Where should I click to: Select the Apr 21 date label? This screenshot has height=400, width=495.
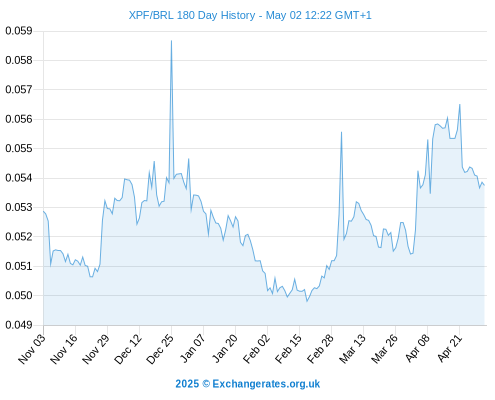[449, 348]
